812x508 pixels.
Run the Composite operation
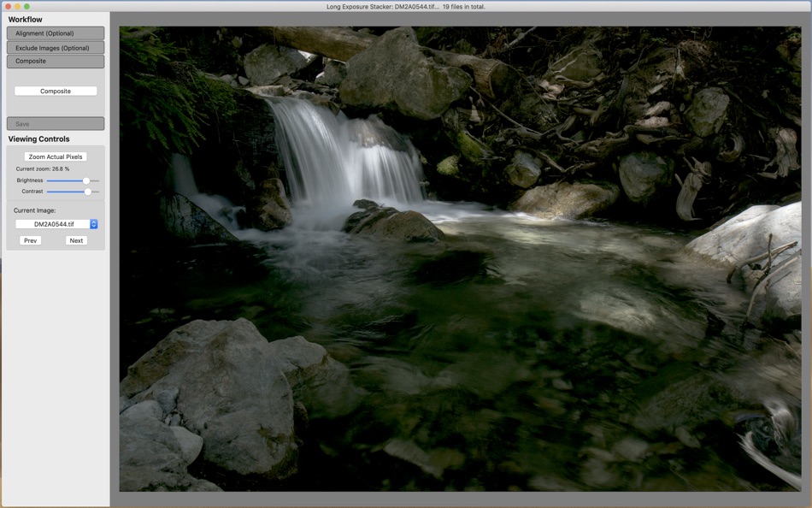[x=55, y=90]
